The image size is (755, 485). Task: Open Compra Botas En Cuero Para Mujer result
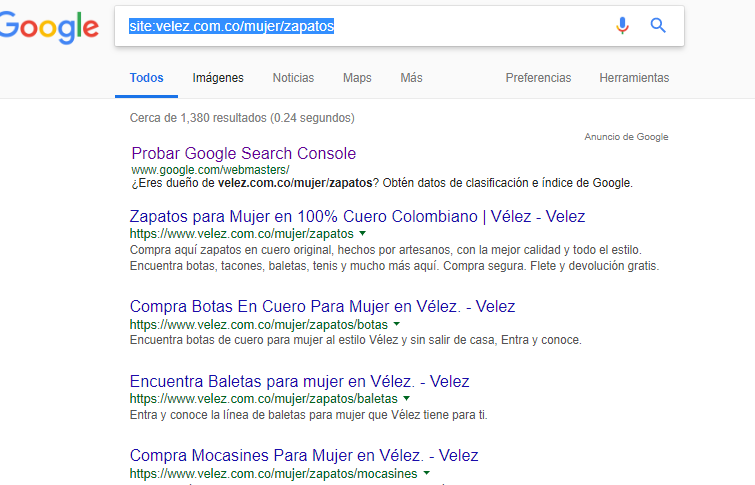pyautogui.click(x=323, y=306)
